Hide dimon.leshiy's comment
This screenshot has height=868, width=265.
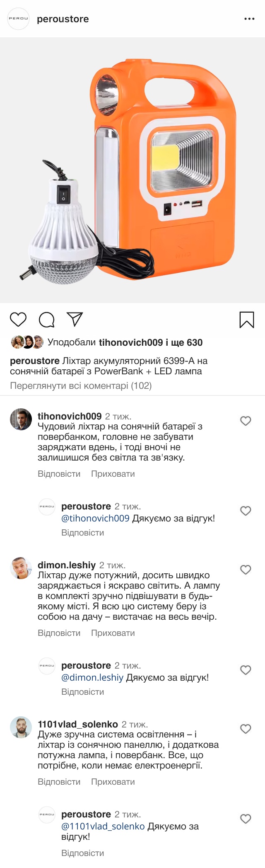click(113, 633)
